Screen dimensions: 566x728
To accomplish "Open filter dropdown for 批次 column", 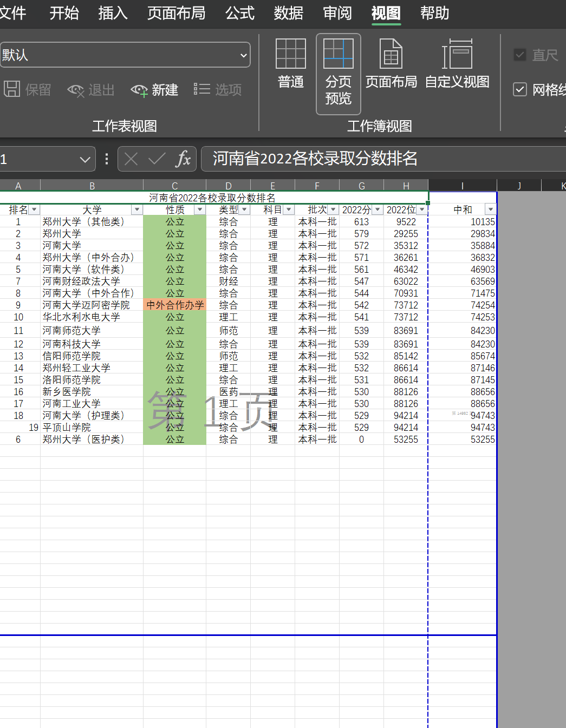I will coord(333,209).
